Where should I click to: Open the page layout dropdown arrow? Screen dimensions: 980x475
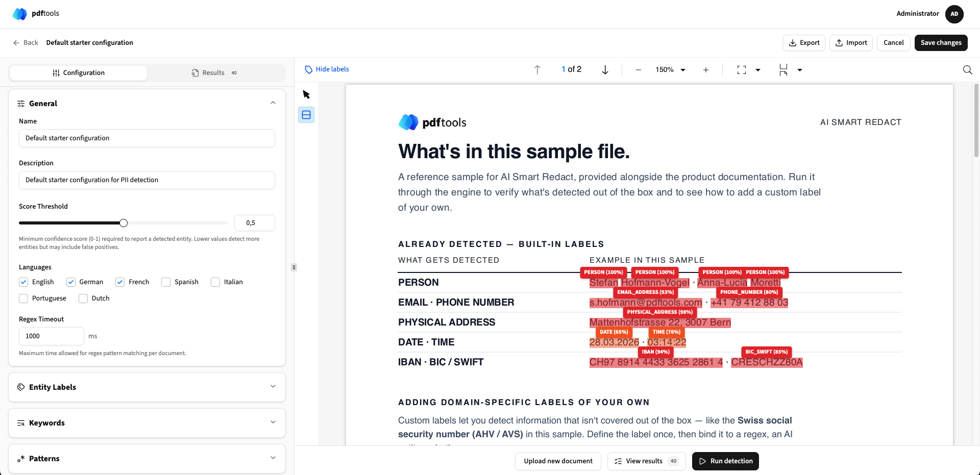pos(800,70)
